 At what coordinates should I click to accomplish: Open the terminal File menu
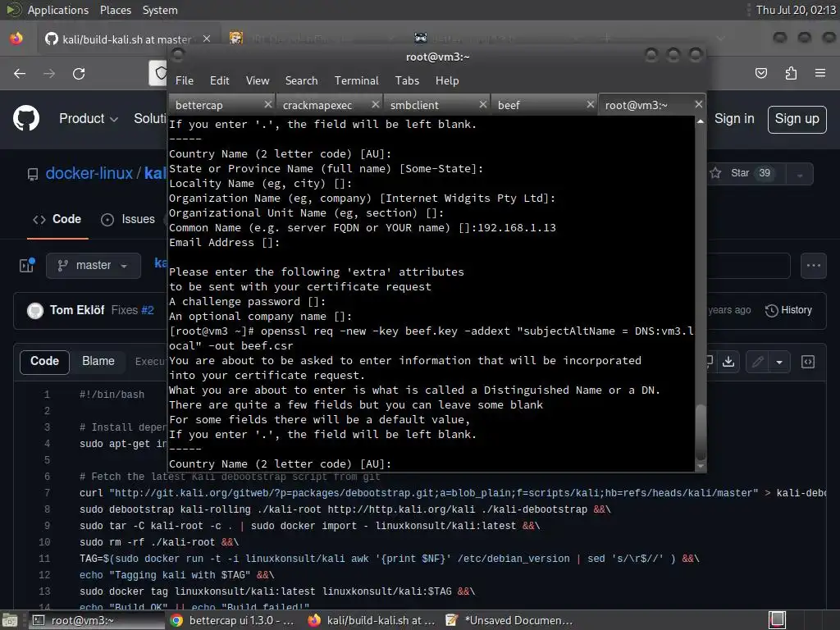click(x=185, y=80)
